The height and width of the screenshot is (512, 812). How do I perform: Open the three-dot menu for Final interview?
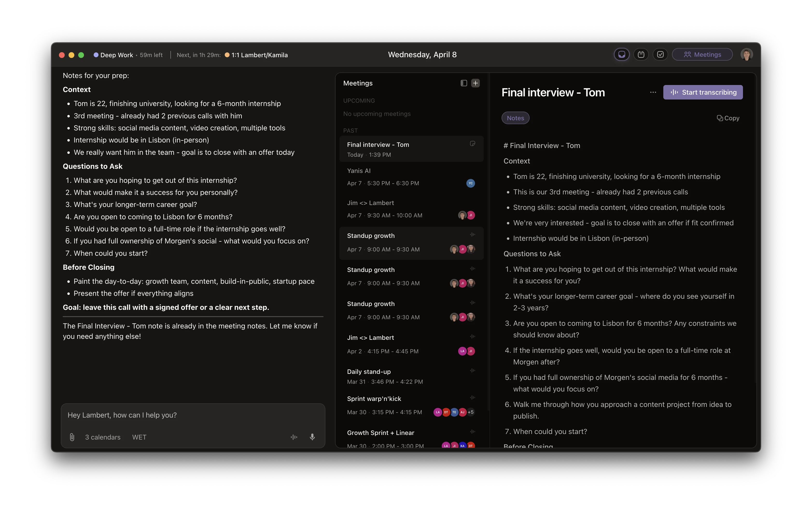pos(653,92)
